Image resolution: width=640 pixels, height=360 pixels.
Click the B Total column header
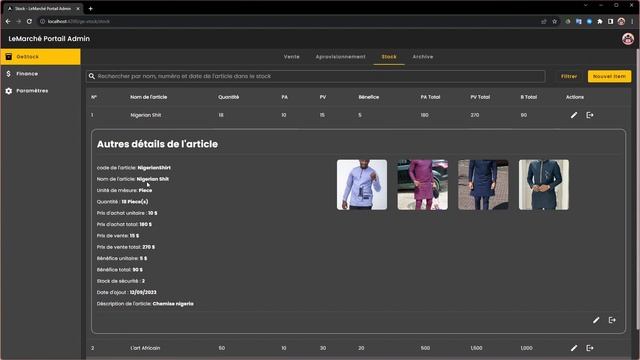[529, 97]
